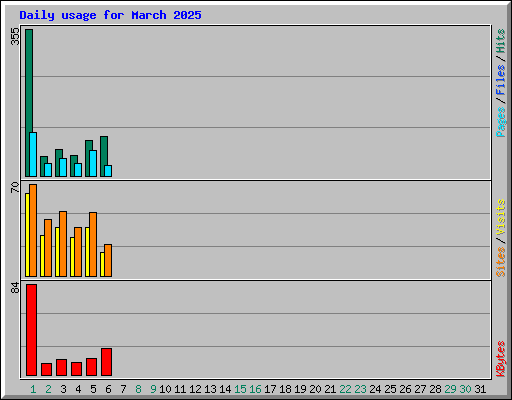The width and height of the screenshot is (512, 400).
Task: Click day 1 on the x-axis
Action: [33, 389]
